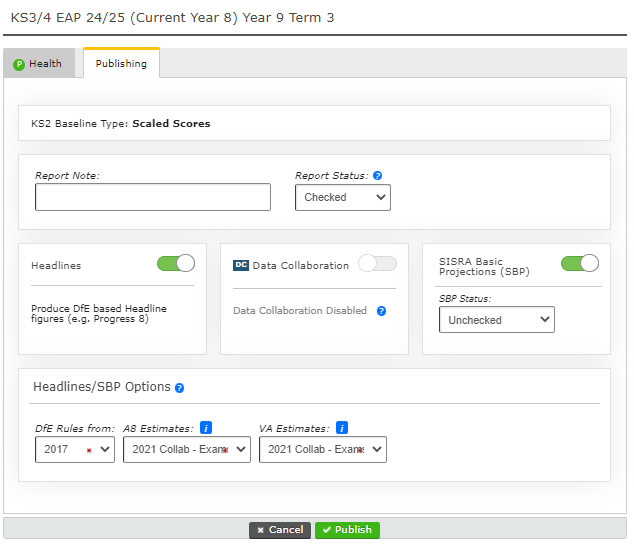Open the Report Status dropdown
Image resolution: width=634 pixels, height=549 pixels.
coord(342,198)
